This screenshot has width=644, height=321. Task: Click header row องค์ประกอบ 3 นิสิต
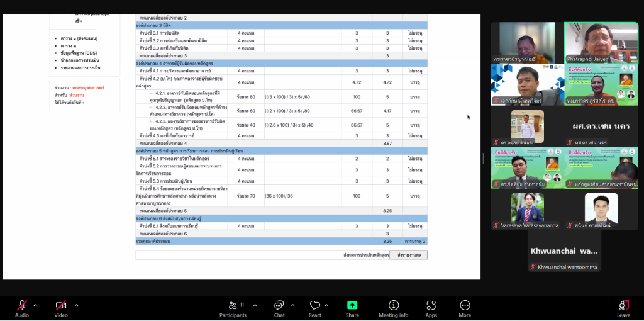[x=281, y=25]
